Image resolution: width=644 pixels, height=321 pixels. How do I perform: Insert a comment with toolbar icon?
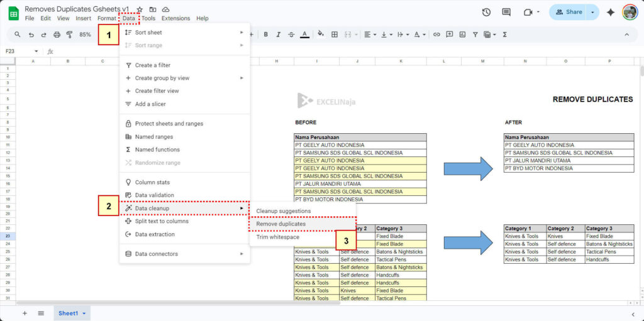[449, 35]
